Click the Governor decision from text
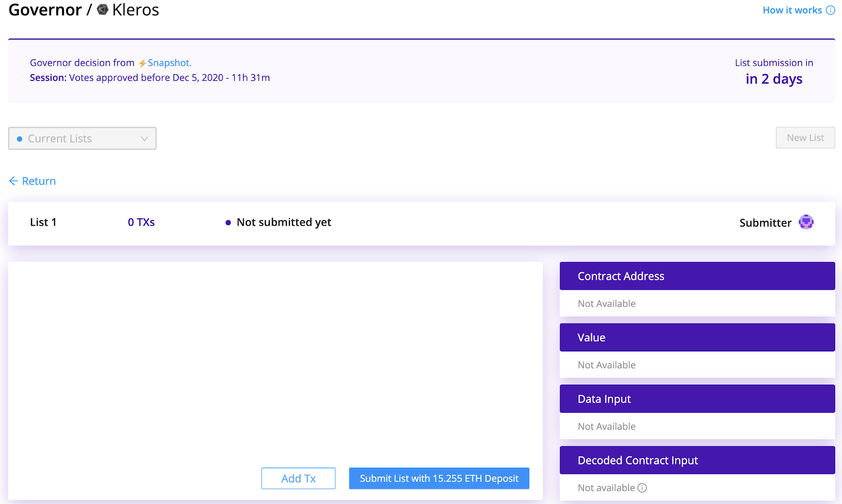Viewport: 842px width, 504px height. [82, 63]
